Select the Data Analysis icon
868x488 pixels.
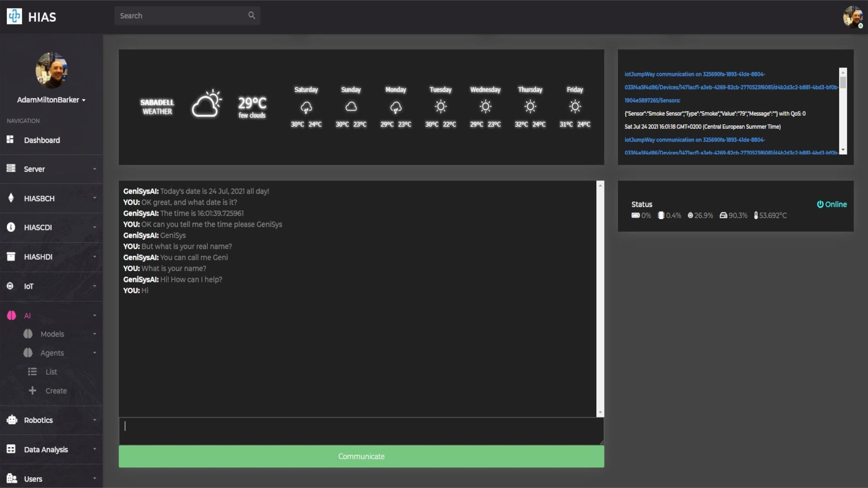coord(11,449)
